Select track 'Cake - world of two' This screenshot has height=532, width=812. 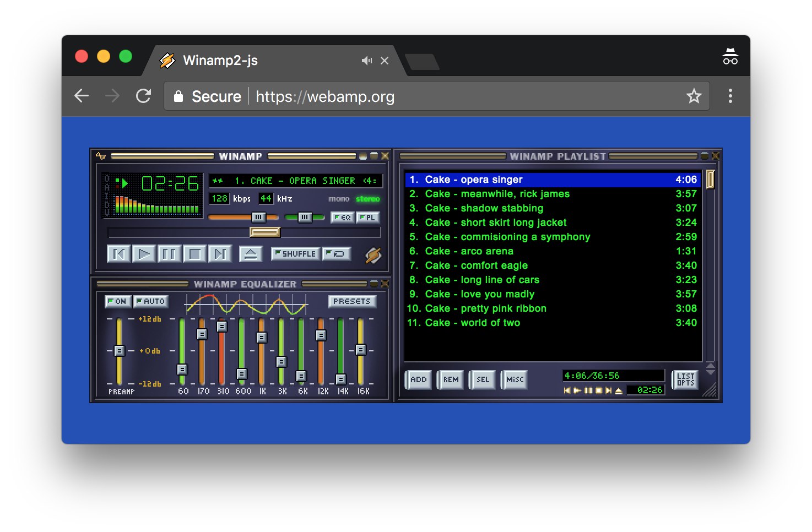(553, 323)
